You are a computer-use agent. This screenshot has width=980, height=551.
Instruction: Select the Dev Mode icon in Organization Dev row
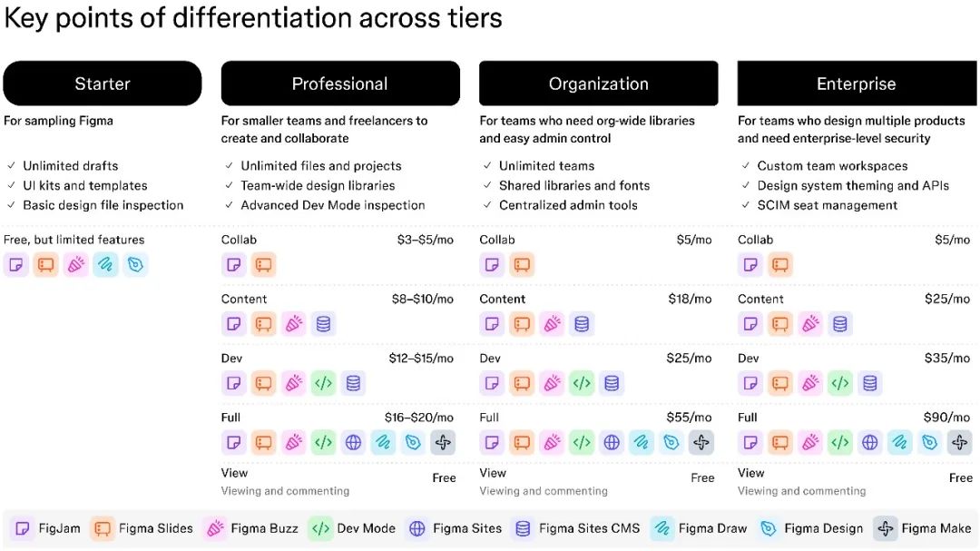click(x=582, y=384)
